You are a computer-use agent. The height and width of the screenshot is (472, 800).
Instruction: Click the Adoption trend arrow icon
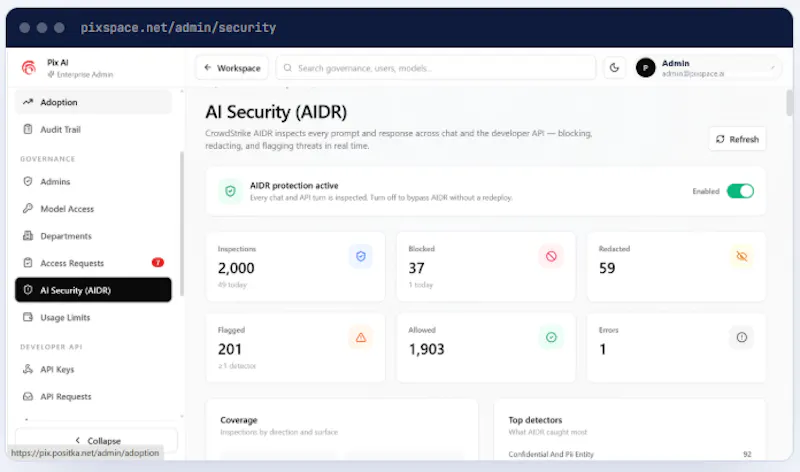(x=28, y=102)
